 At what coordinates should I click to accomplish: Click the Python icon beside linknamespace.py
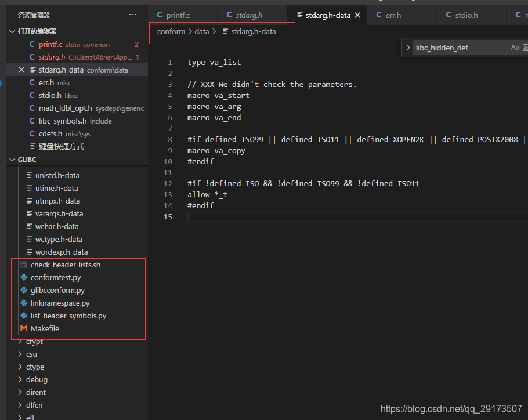click(x=23, y=303)
